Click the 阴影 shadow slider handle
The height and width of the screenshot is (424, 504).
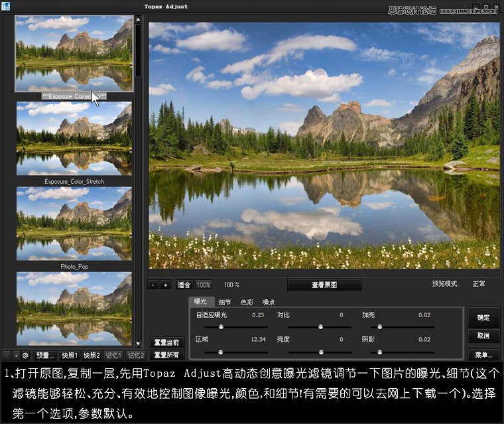click(379, 352)
